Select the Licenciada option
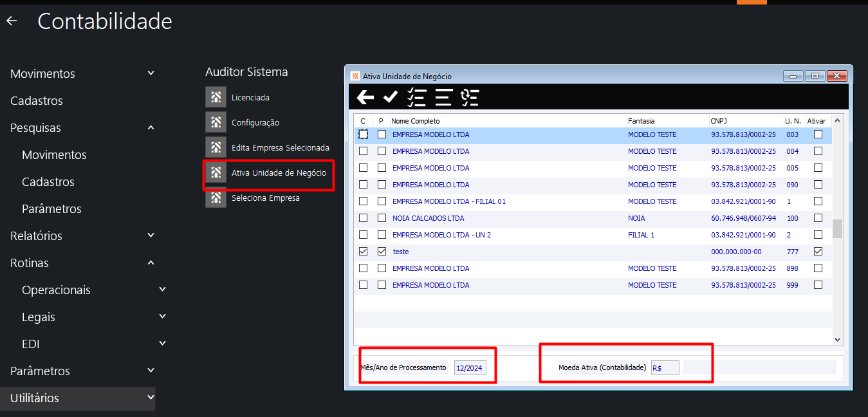 [x=250, y=98]
